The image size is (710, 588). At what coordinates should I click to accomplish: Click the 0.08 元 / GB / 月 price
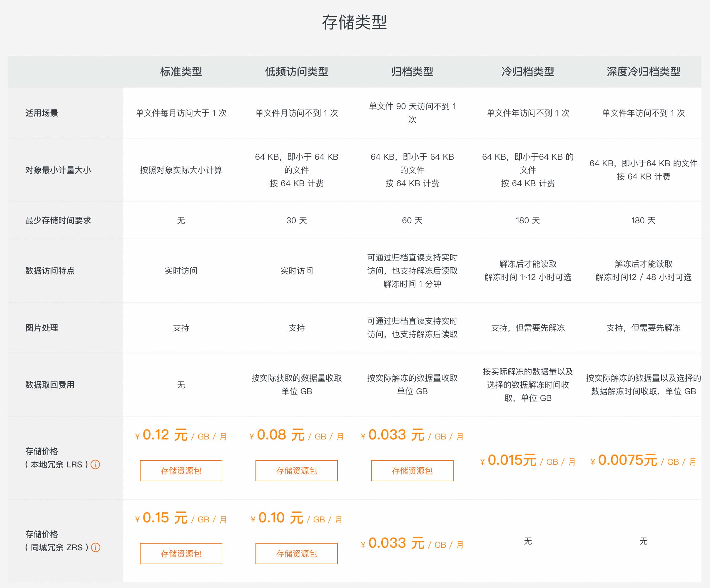(297, 435)
